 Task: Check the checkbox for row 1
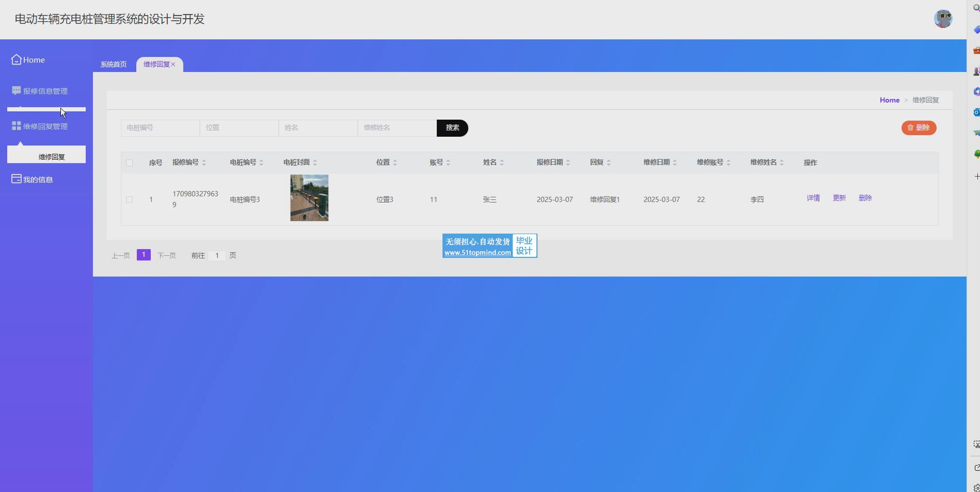tap(130, 199)
